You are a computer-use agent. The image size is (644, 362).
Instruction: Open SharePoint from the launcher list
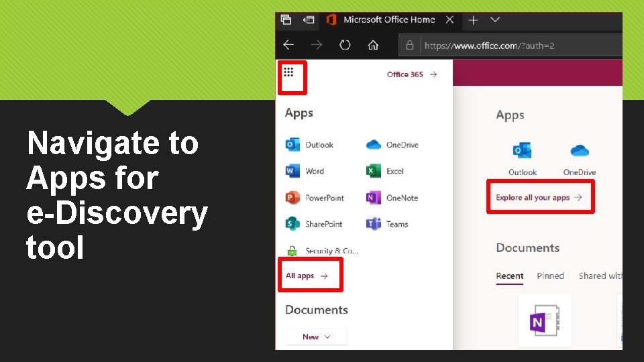(x=314, y=224)
